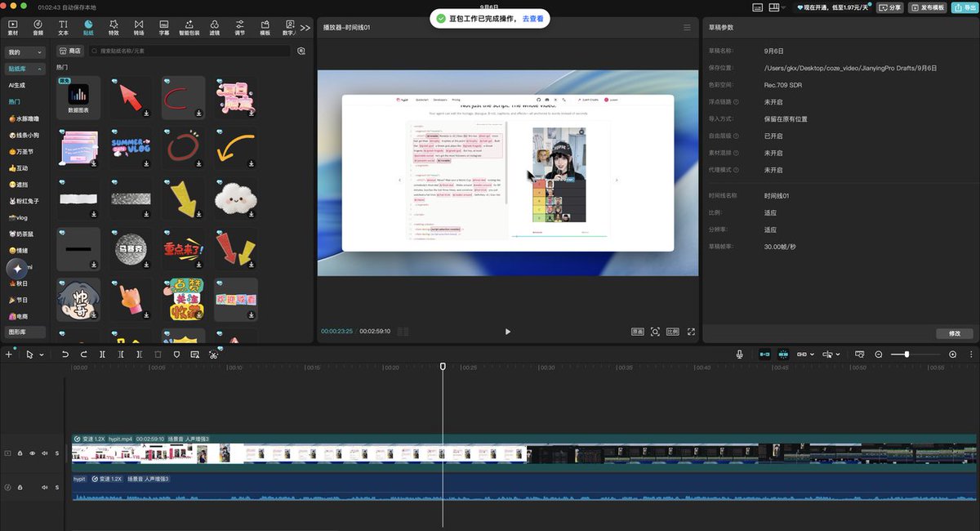The width and height of the screenshot is (980, 531).
Task: Click the 导出 export button
Action: coord(964,7)
